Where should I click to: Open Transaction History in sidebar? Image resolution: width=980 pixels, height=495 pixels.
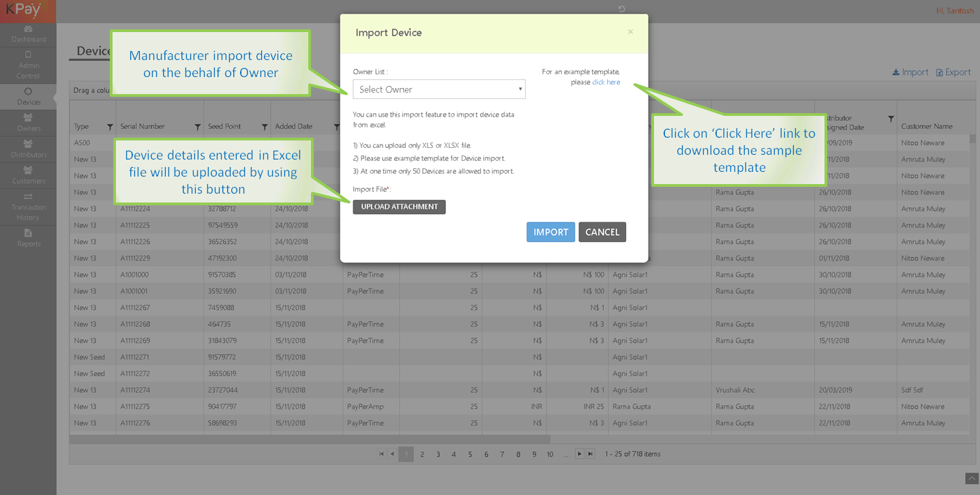tap(28, 207)
